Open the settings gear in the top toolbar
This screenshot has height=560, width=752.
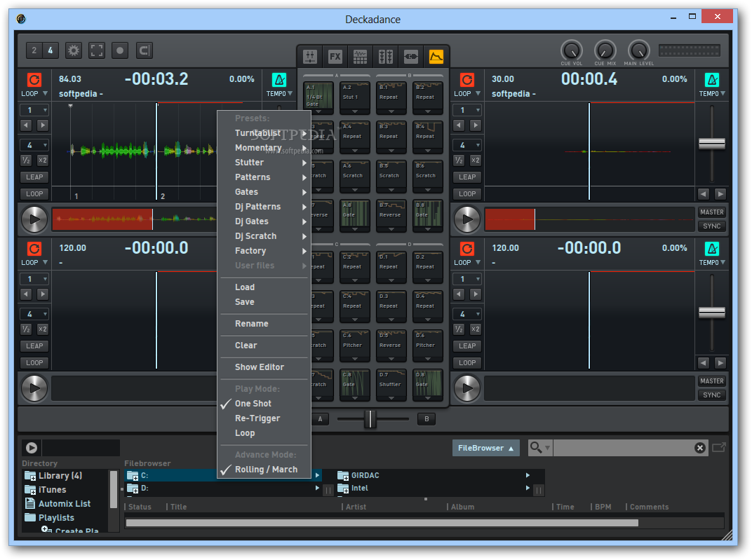(74, 50)
